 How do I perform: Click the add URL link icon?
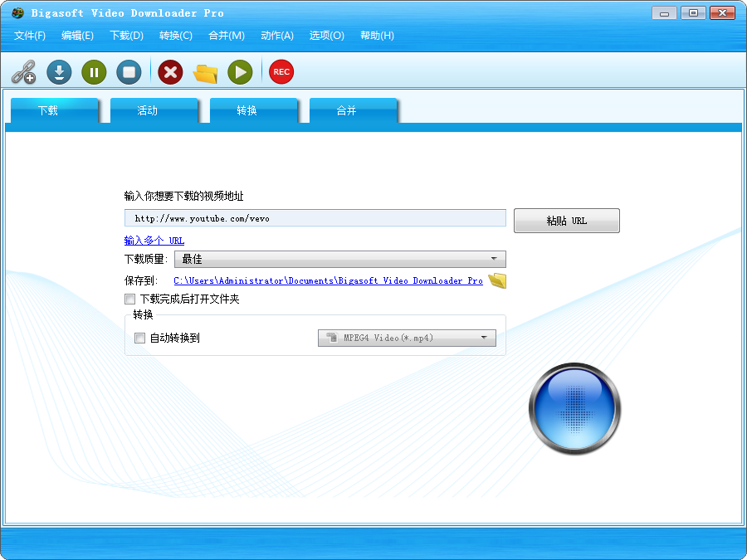(x=24, y=72)
